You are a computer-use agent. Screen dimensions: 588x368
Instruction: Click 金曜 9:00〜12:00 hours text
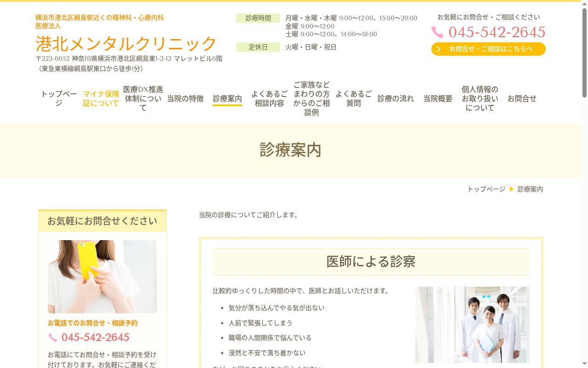[310, 26]
